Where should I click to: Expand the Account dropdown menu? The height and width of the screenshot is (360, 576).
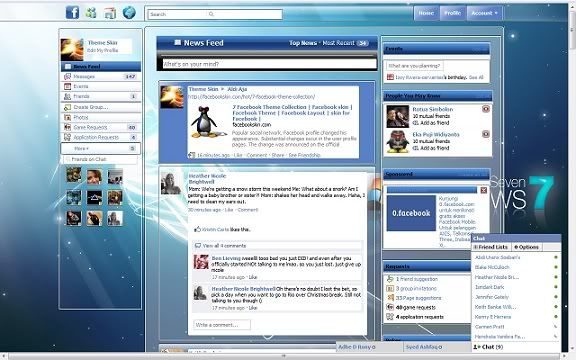(x=485, y=13)
